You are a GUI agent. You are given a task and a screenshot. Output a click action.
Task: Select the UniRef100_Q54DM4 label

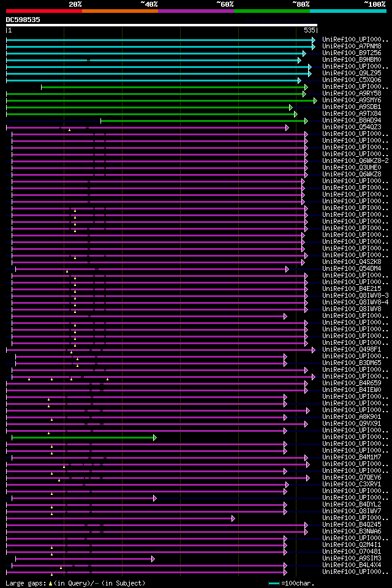(352, 268)
